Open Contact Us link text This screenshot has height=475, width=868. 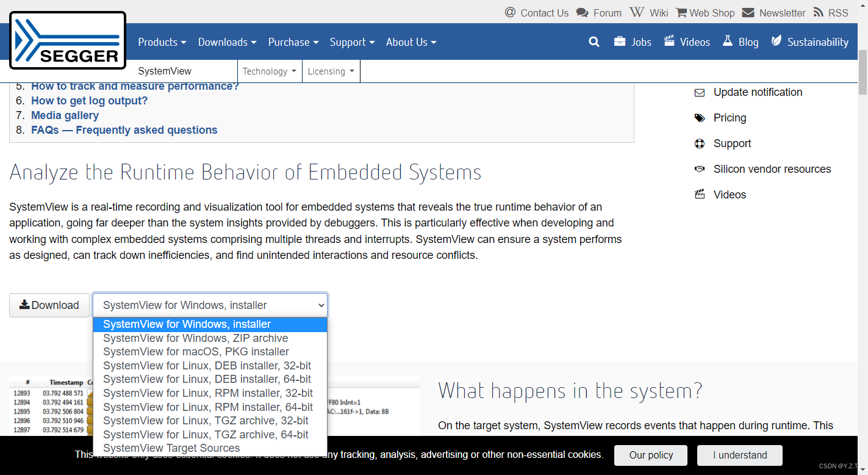pyautogui.click(x=544, y=13)
